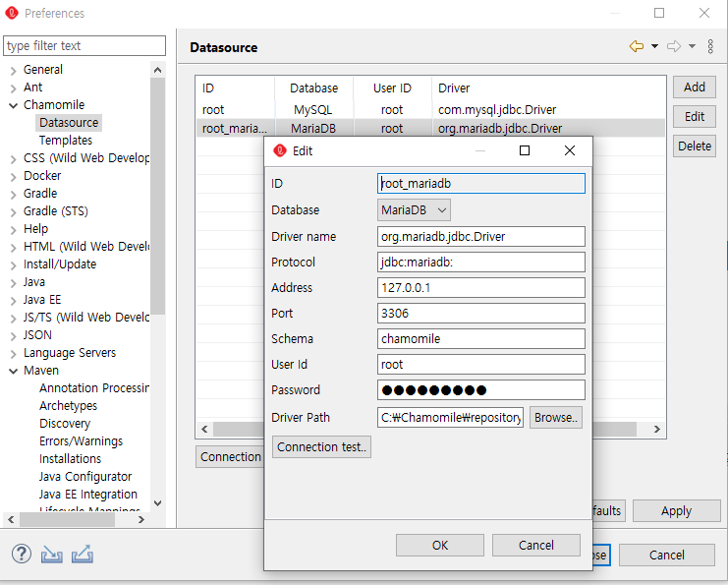This screenshot has height=585, width=728.
Task: Select Templates under Chamomile
Action: pyautogui.click(x=66, y=141)
